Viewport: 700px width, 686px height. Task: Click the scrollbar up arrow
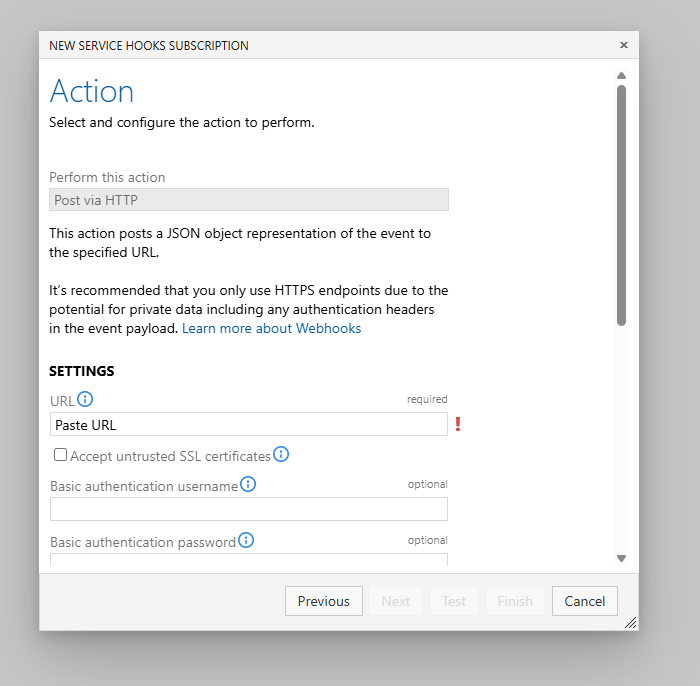click(x=621, y=75)
